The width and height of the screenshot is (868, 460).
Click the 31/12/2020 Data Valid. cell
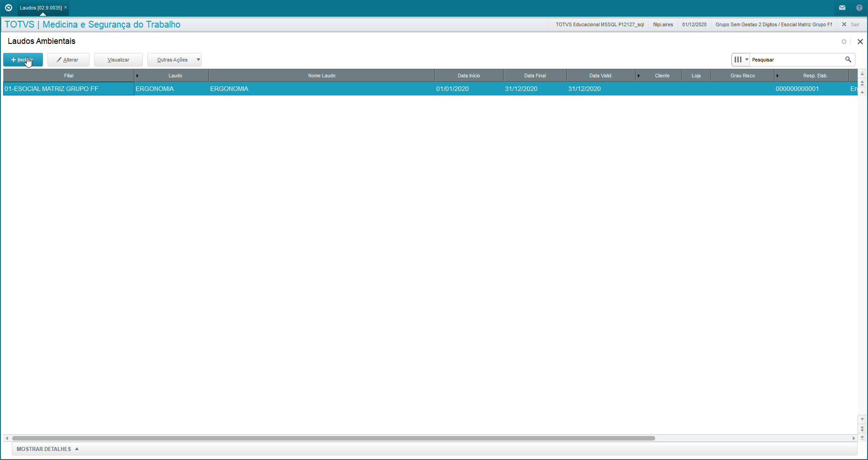601,89
